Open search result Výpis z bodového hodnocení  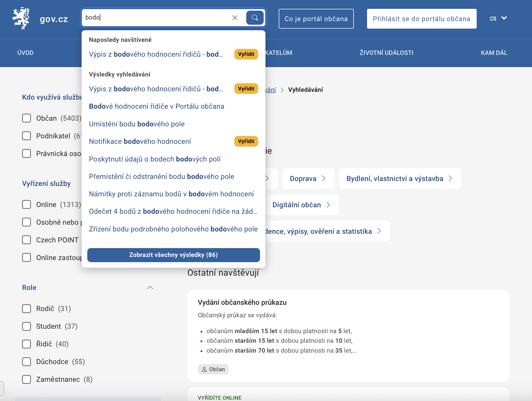(x=156, y=89)
